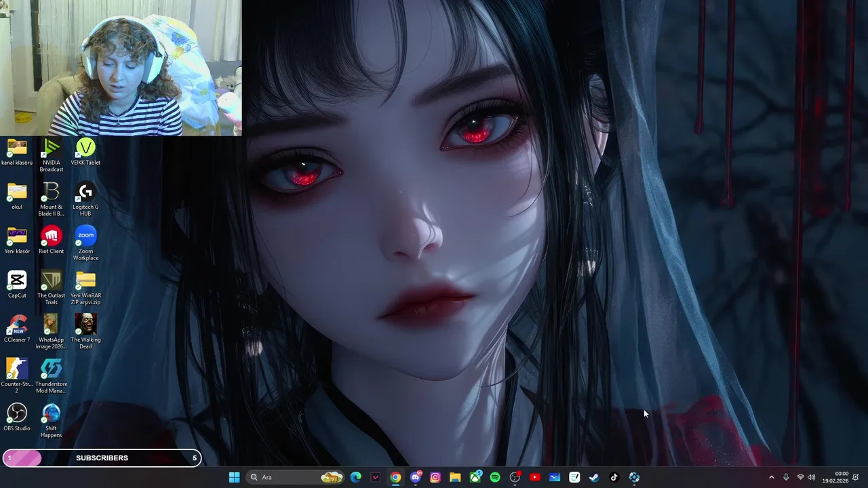Launch NVIDIA Broadcast desktop shortcut
The image size is (868, 488).
51,155
